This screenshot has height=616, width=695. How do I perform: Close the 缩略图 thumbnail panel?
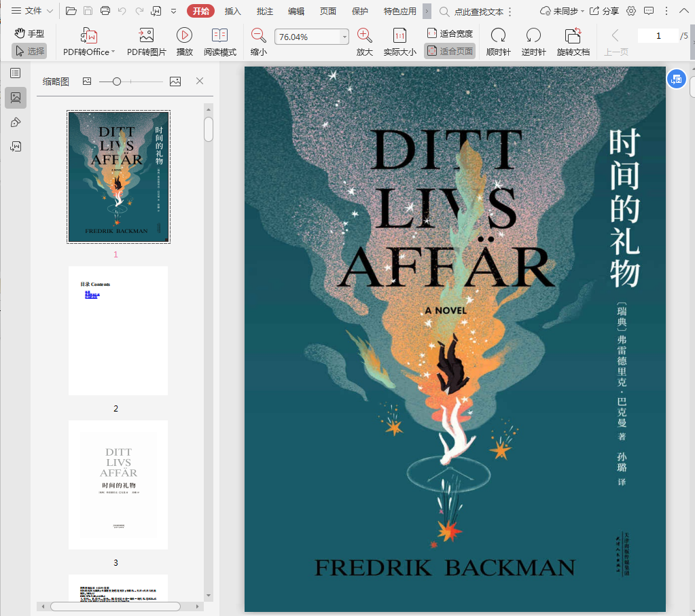coord(200,81)
